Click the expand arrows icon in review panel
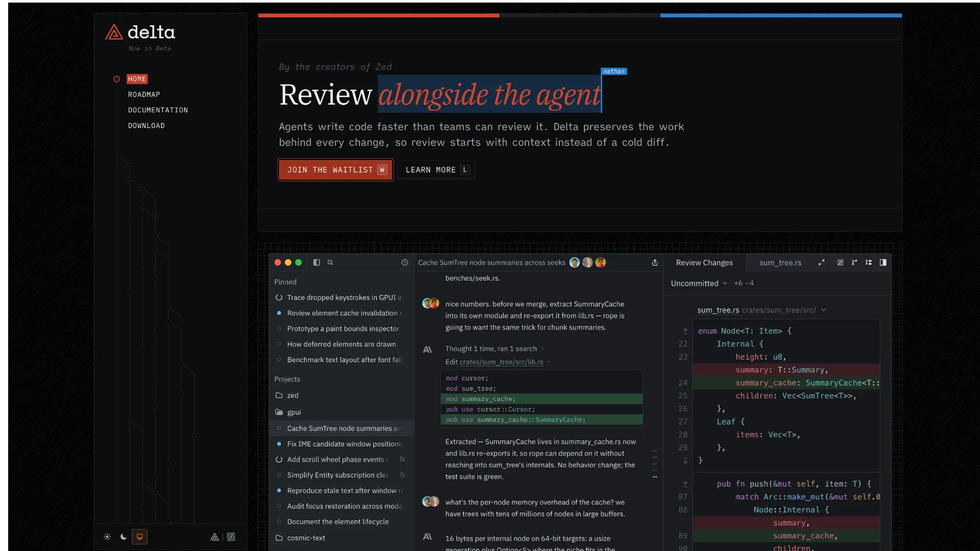Screen dimensions: 980x551 point(821,262)
